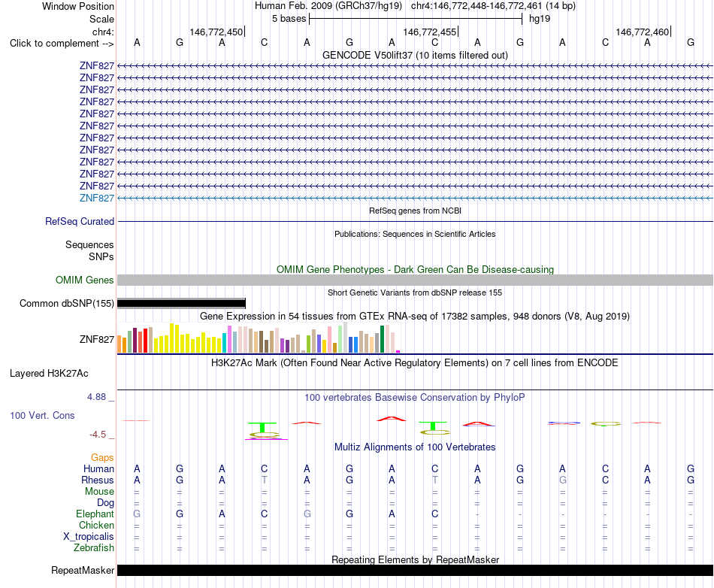Click the gray OMIM Genes bar
This screenshot has height=588, width=714.
pos(415,280)
